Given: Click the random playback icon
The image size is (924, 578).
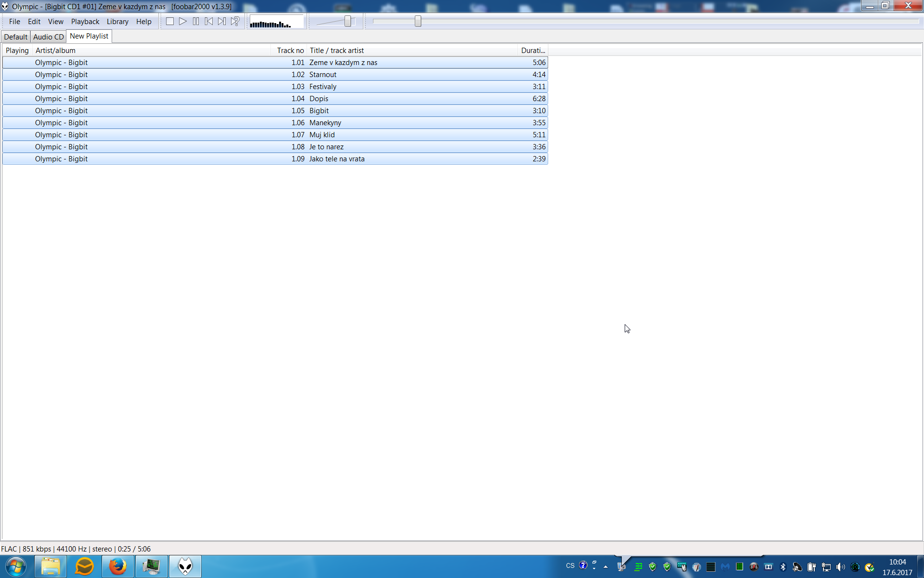Looking at the screenshot, I should (x=235, y=21).
